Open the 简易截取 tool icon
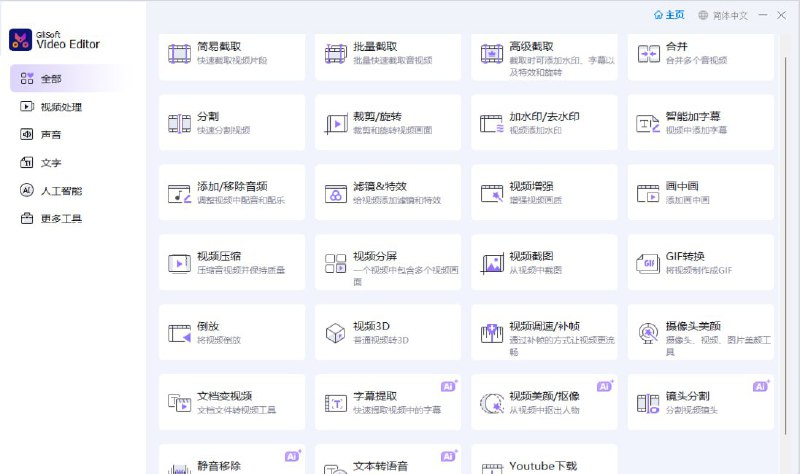The height and width of the screenshot is (474, 800). point(180,54)
